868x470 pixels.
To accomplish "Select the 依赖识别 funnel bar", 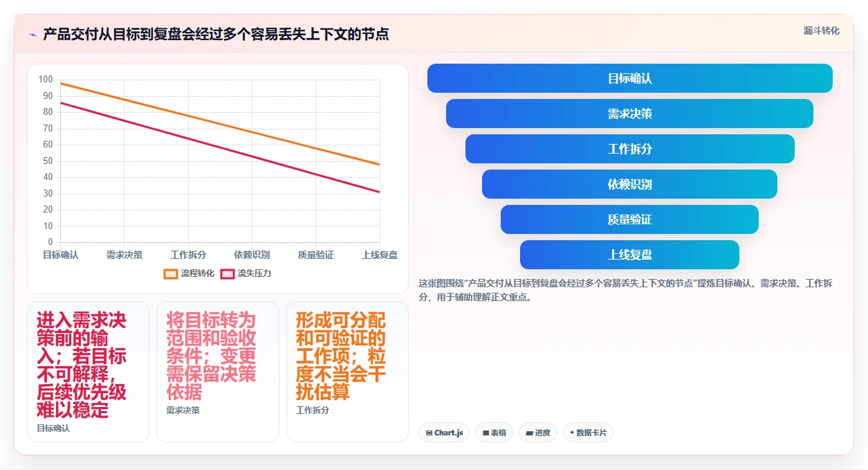I will [x=629, y=184].
